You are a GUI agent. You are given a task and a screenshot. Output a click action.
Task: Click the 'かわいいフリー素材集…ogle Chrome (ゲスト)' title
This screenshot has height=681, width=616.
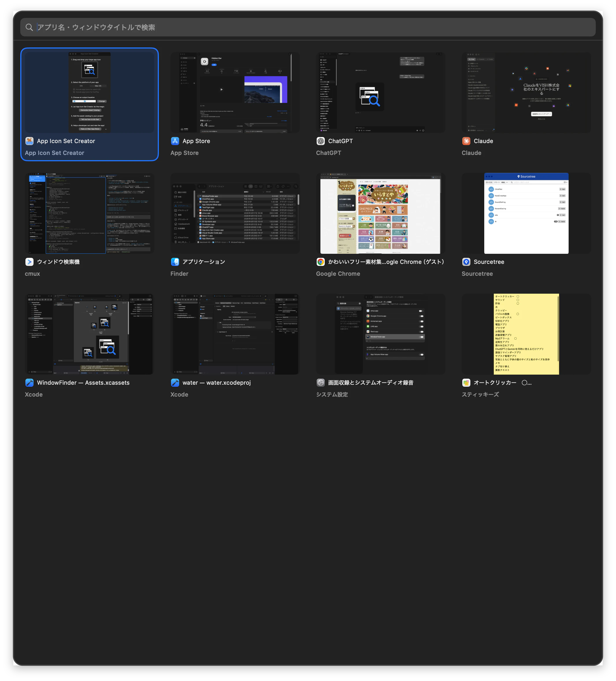pyautogui.click(x=386, y=262)
